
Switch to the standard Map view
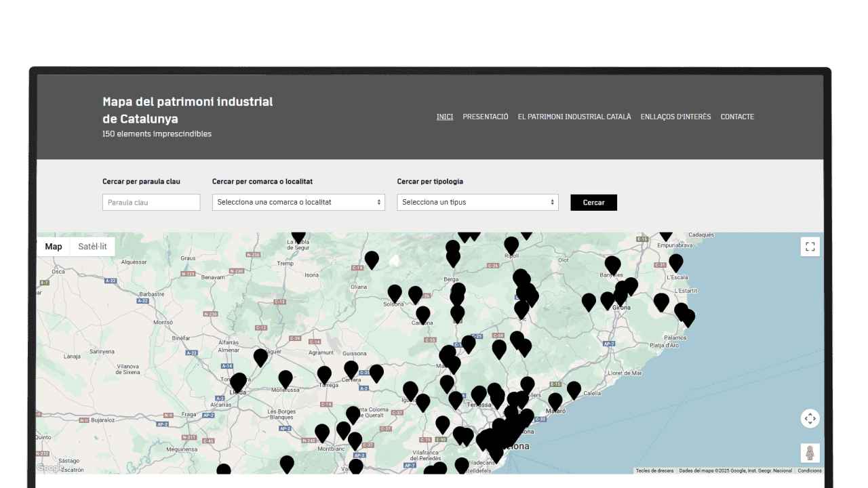point(54,247)
